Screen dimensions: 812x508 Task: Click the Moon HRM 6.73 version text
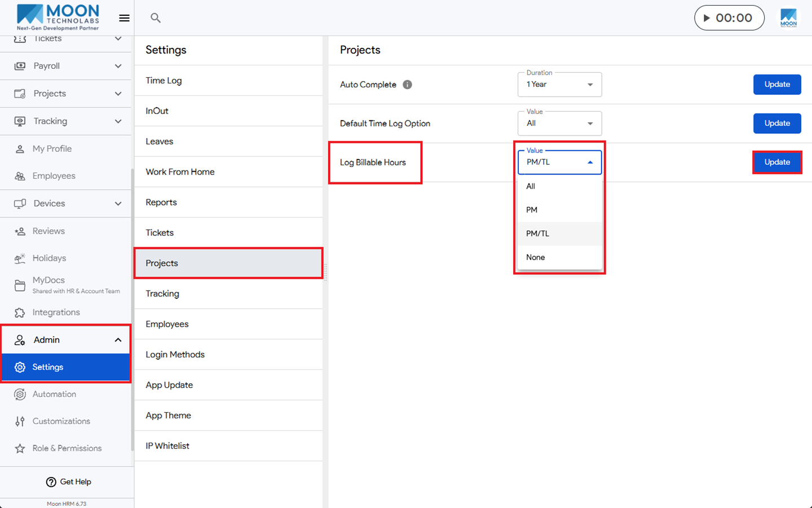pos(67,504)
